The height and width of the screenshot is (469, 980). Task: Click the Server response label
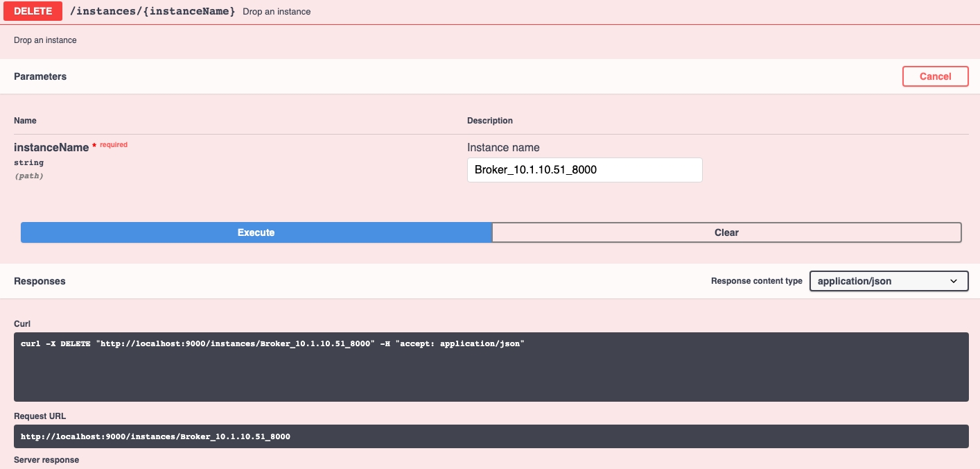click(46, 460)
